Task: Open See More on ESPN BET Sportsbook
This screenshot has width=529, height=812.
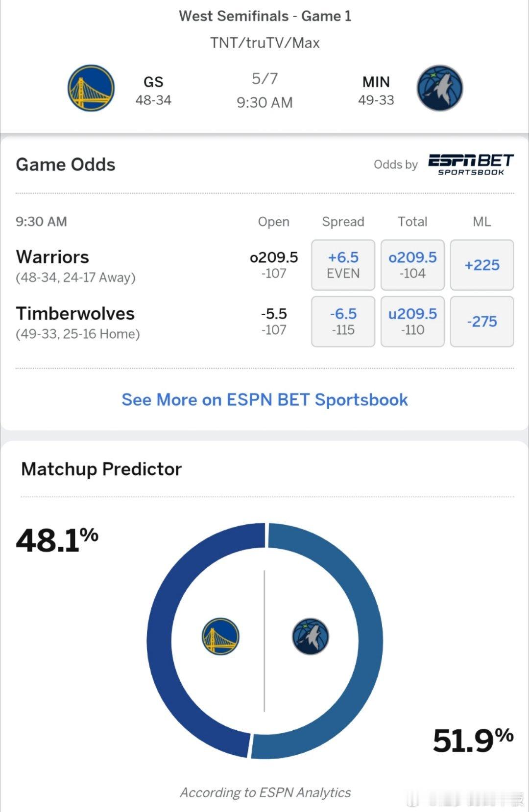Action: [x=264, y=399]
